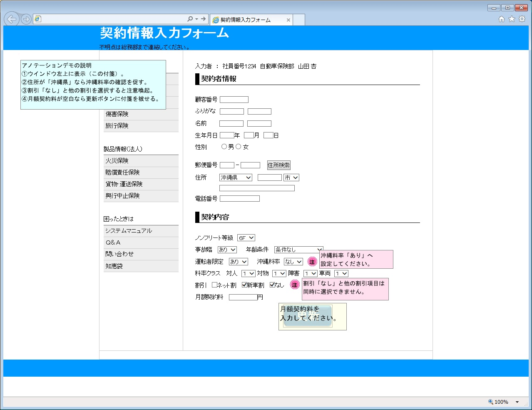Open 火災保険 in the sidebar menu
Screen dimensions: 532x410
click(x=141, y=161)
